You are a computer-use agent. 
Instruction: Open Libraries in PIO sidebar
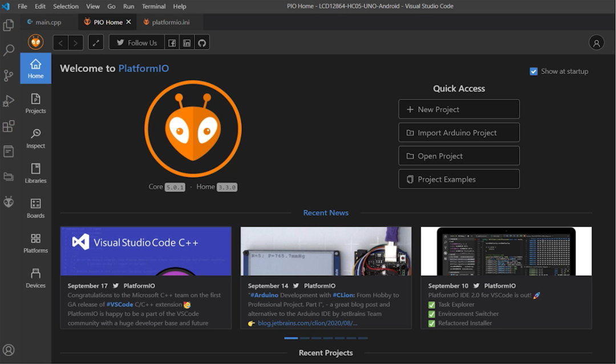(x=36, y=173)
